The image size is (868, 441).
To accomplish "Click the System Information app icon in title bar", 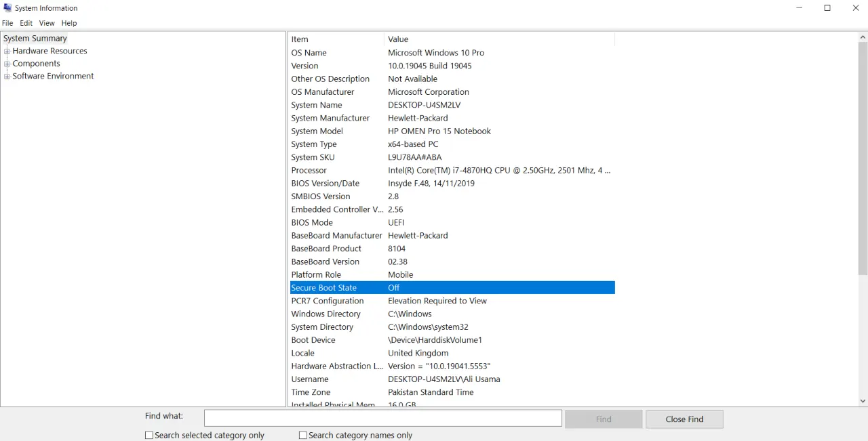I will (x=7, y=8).
